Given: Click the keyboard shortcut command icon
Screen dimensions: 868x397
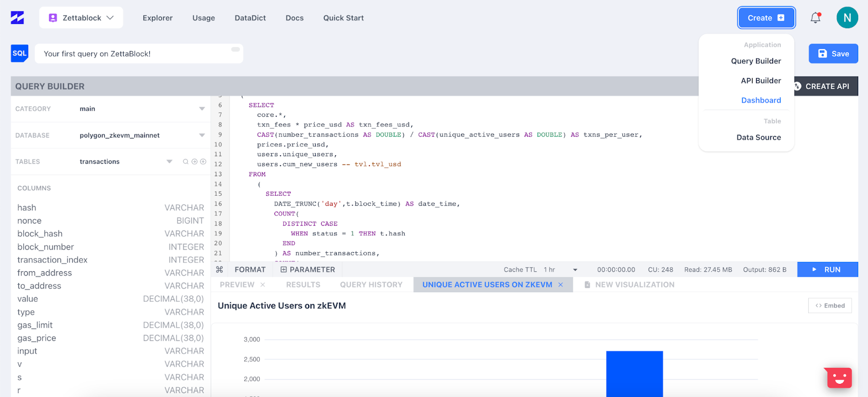Looking at the screenshot, I should click(x=219, y=270).
